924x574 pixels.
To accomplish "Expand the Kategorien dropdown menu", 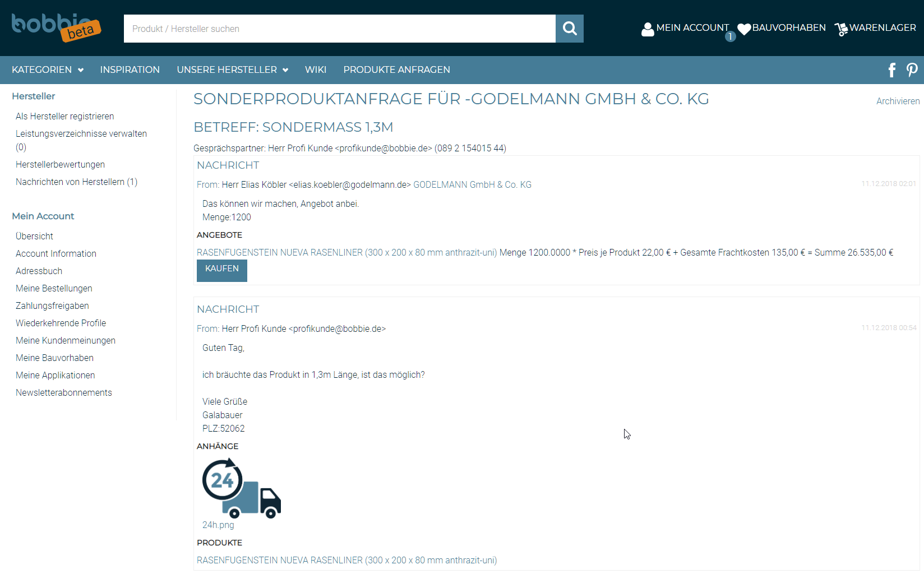I will point(48,70).
